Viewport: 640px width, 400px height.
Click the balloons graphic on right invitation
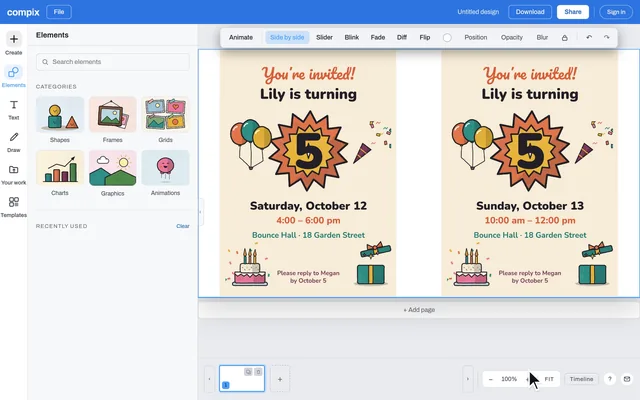click(x=472, y=144)
